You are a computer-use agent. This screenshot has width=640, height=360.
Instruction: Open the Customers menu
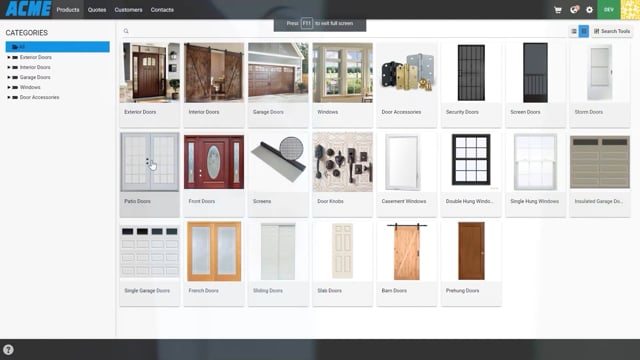point(129,9)
